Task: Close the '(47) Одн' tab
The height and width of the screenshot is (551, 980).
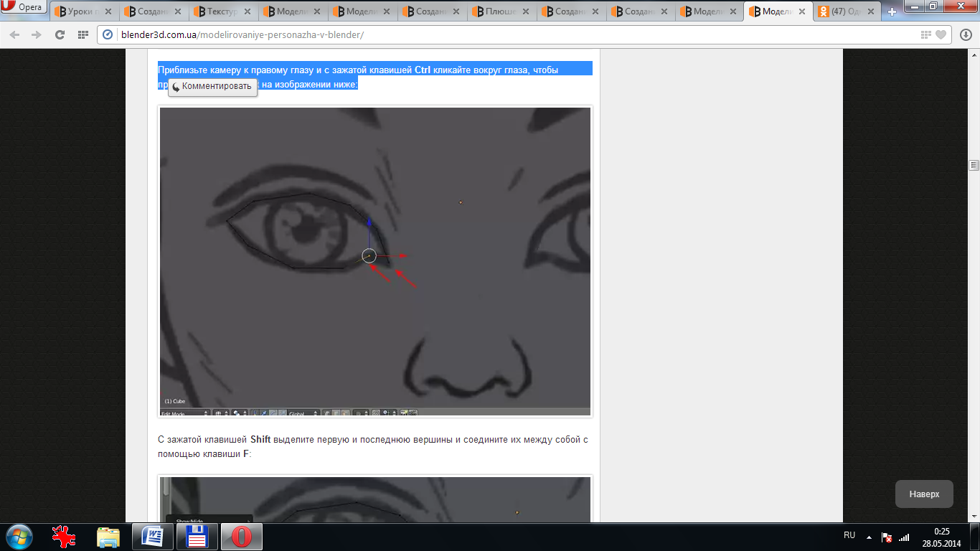Action: click(x=872, y=11)
